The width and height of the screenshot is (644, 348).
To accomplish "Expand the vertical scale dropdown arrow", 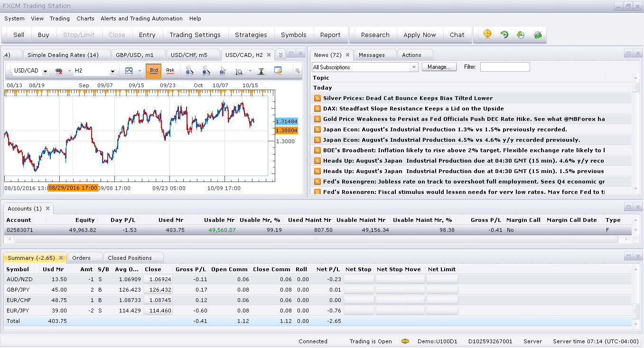I will click(250, 71).
